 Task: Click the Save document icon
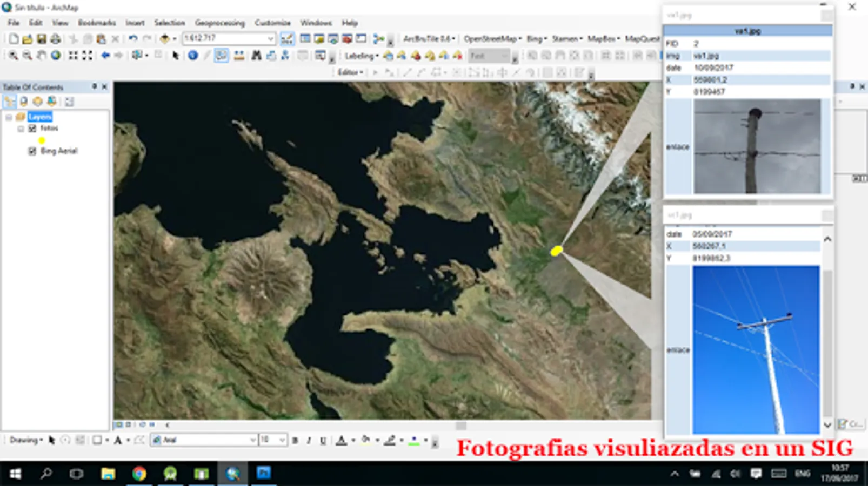(41, 39)
